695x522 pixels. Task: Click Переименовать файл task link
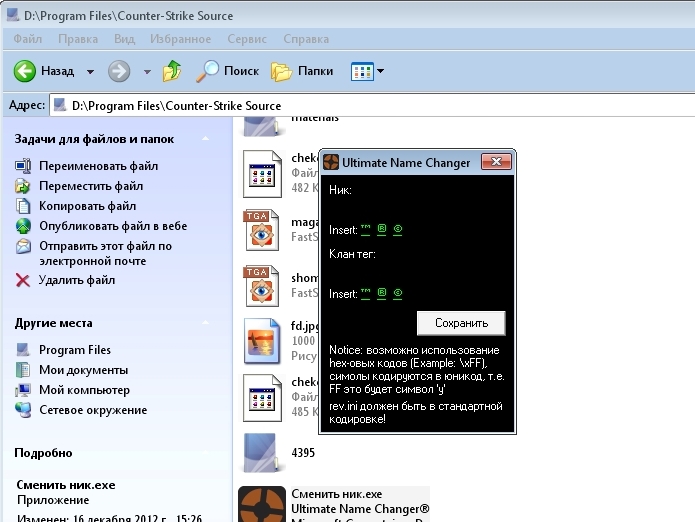98,166
